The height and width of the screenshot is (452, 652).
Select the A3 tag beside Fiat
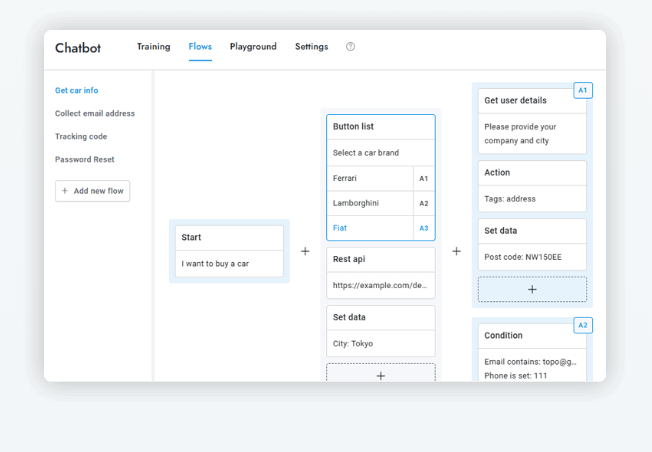click(424, 229)
